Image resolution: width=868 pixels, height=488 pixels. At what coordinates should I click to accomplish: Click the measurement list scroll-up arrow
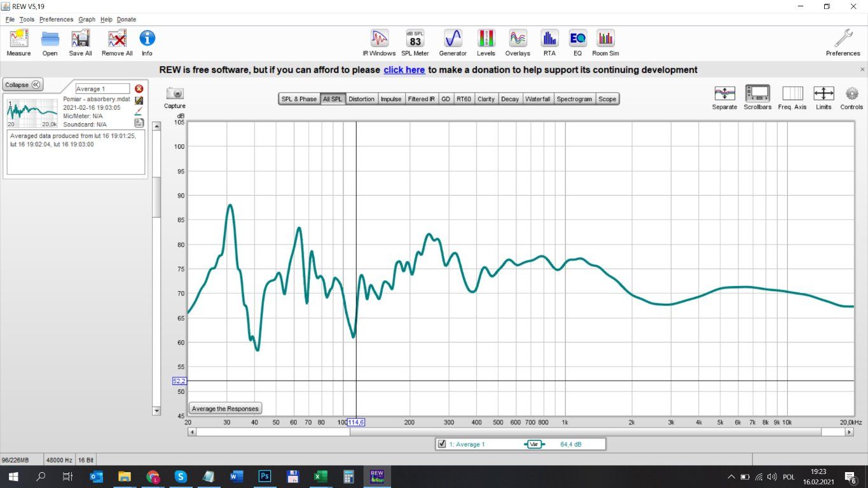(x=157, y=126)
